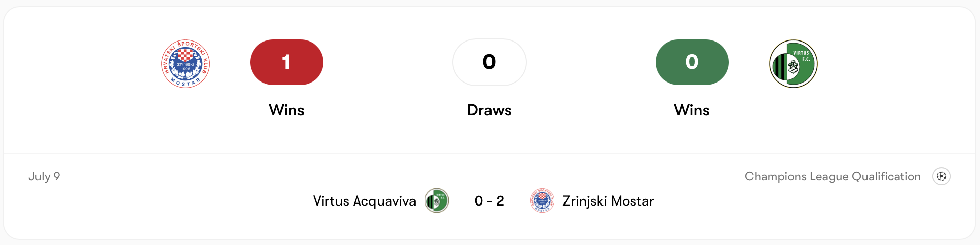Click the Wins label under the green badge
This screenshot has width=980, height=245.
[692, 110]
